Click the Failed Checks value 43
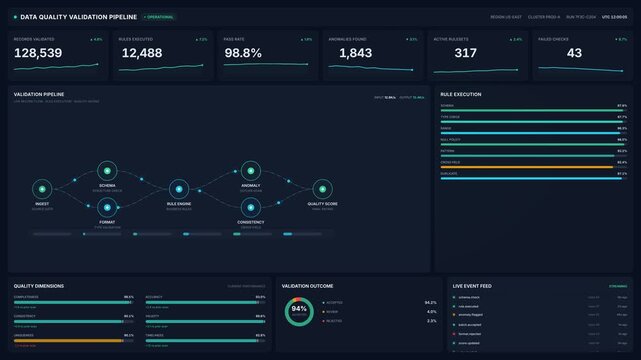The image size is (641, 360). pyautogui.click(x=574, y=53)
